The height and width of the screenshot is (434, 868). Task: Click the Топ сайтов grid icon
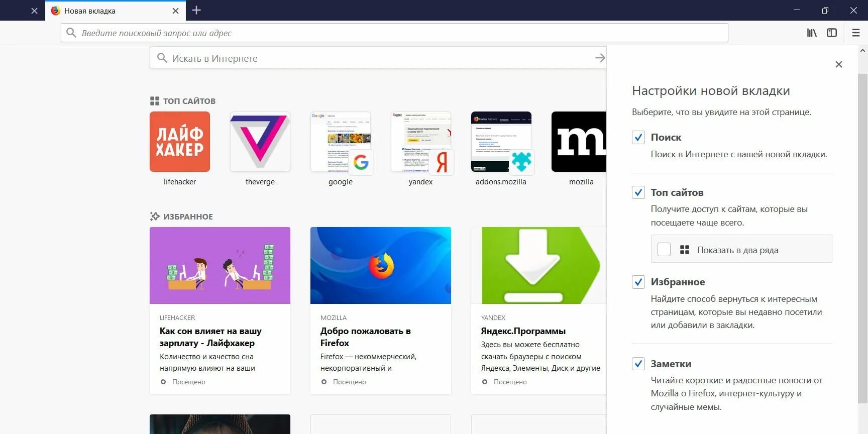coord(154,101)
